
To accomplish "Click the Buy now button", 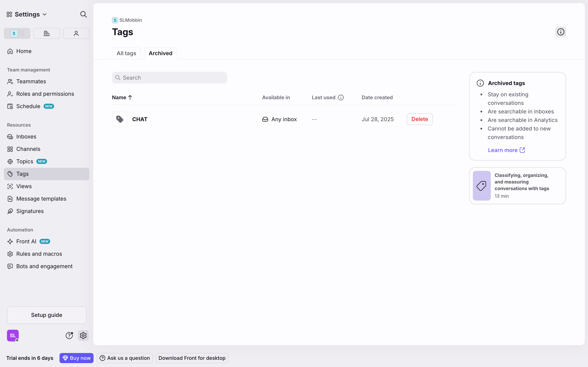I will (x=76, y=358).
